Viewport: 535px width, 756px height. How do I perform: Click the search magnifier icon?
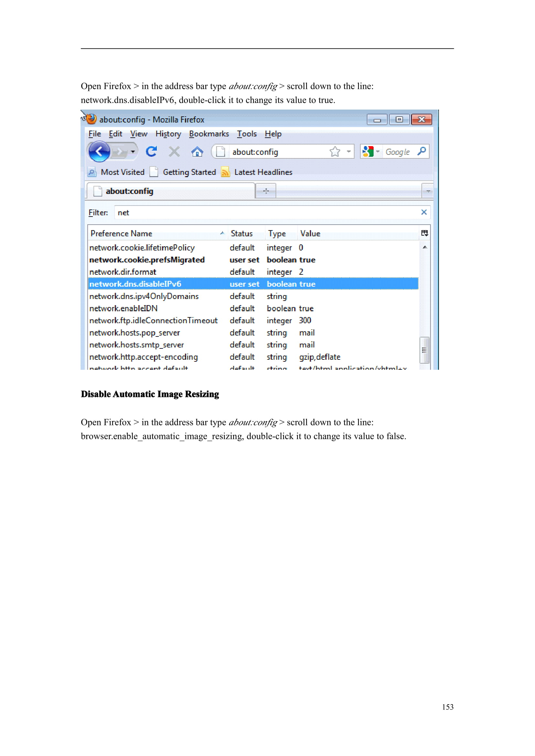(x=422, y=151)
